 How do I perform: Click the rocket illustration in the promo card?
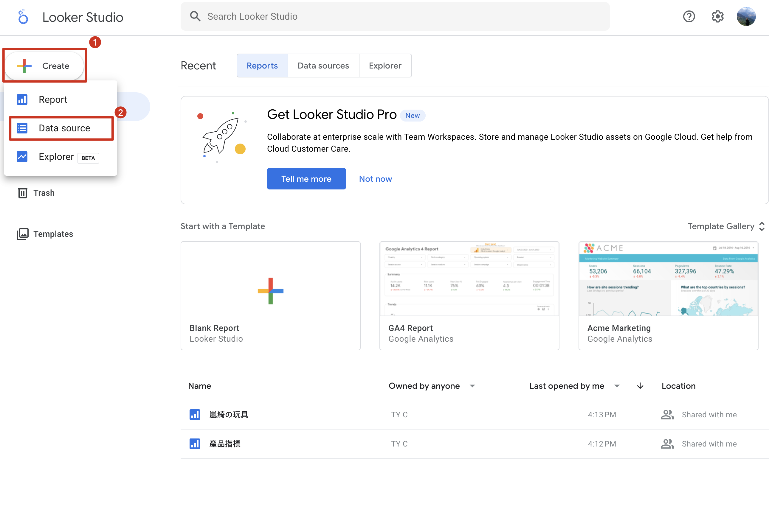[x=221, y=137]
